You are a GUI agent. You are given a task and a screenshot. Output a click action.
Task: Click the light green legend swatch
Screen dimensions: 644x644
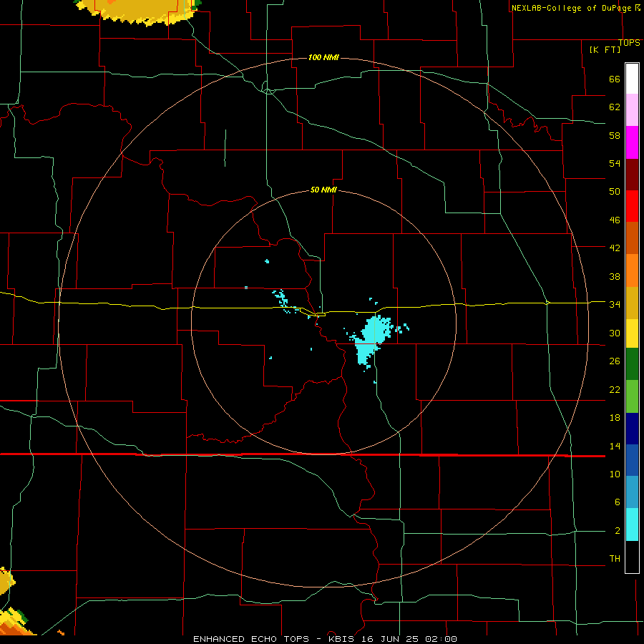pyautogui.click(x=632, y=396)
